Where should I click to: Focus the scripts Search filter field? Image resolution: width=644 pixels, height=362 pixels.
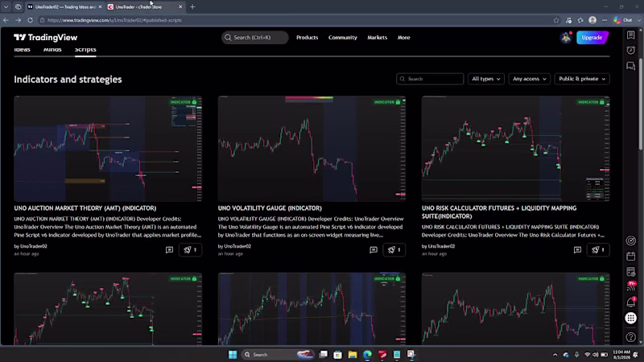point(430,79)
